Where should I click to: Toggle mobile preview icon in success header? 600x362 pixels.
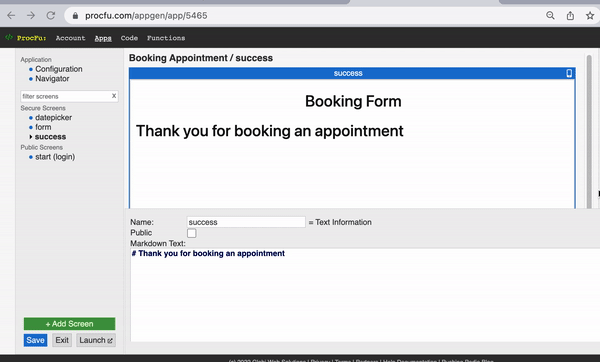click(569, 73)
